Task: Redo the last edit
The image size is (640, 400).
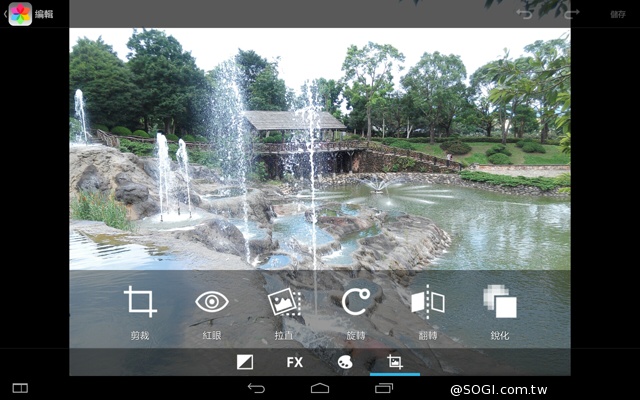Action: pos(571,14)
